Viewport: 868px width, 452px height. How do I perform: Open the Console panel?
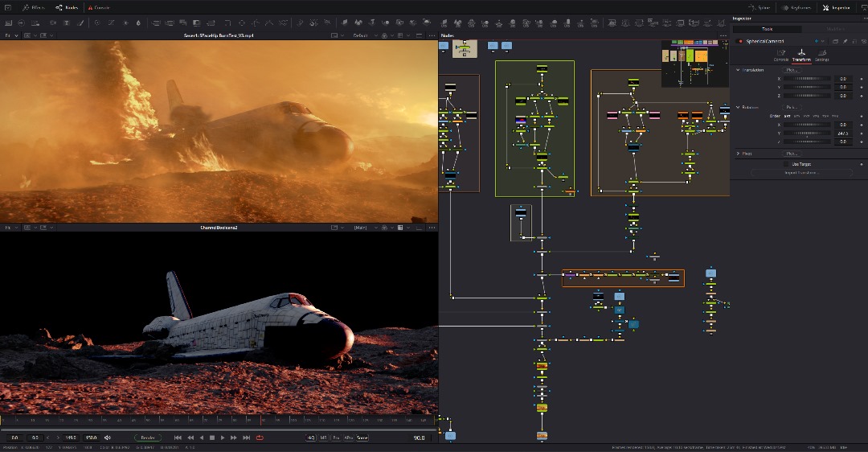point(99,8)
